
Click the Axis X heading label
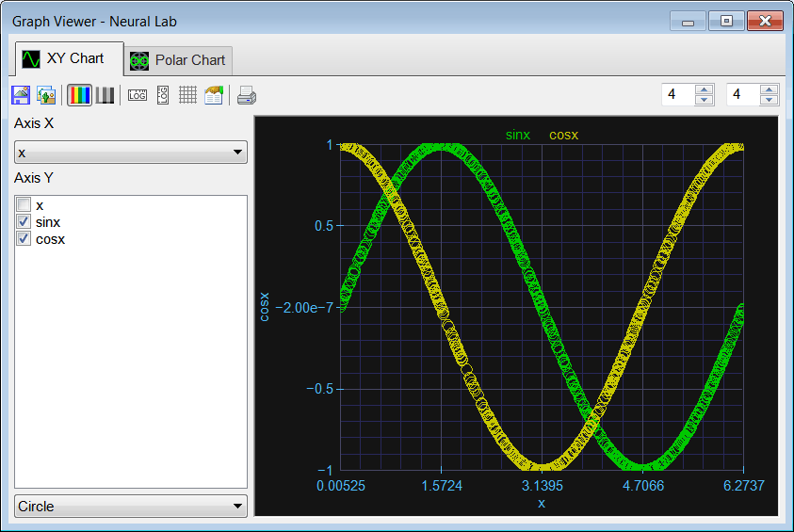coord(33,123)
